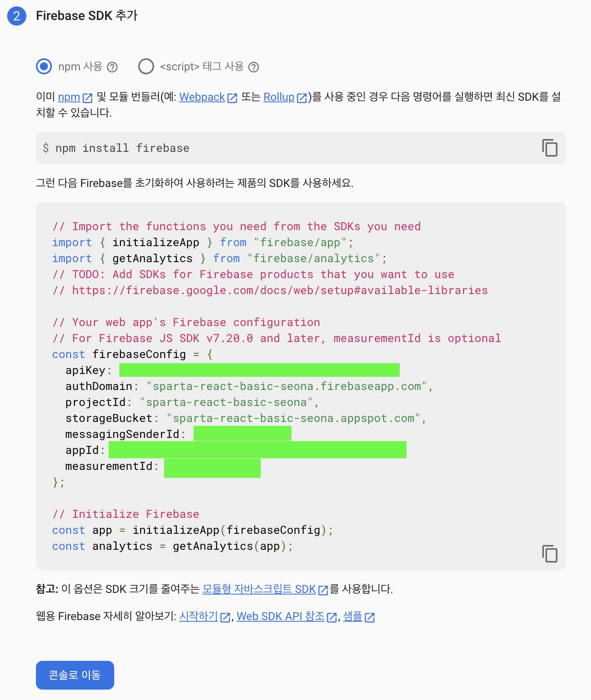Click the available-libraries URL comment line
The image size is (591, 700).
pyautogui.click(x=270, y=290)
